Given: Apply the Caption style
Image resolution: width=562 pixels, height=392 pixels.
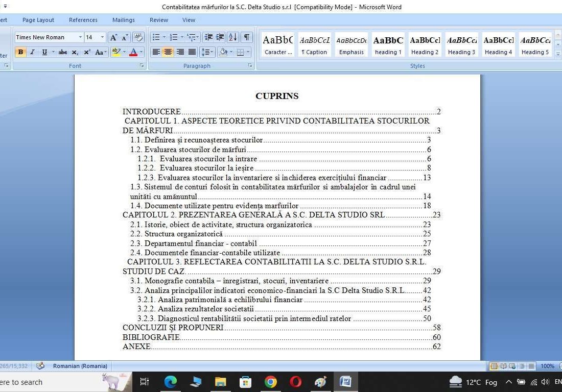Looking at the screenshot, I should pyautogui.click(x=314, y=44).
